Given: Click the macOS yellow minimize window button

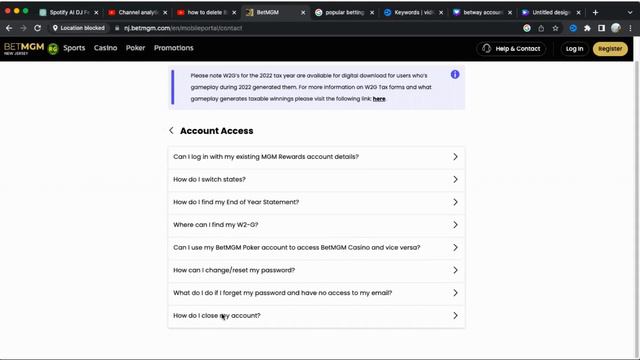Looking at the screenshot, I should (17, 11).
